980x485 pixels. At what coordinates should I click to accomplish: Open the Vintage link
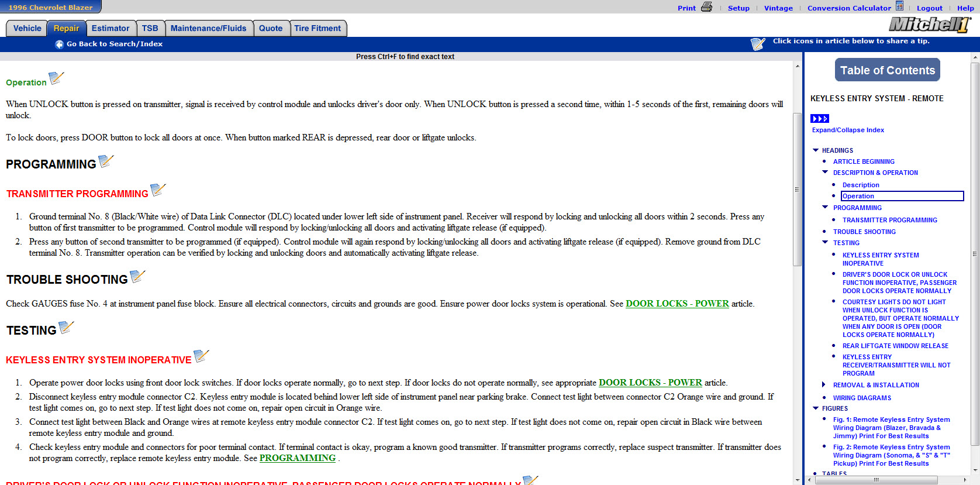(x=778, y=8)
